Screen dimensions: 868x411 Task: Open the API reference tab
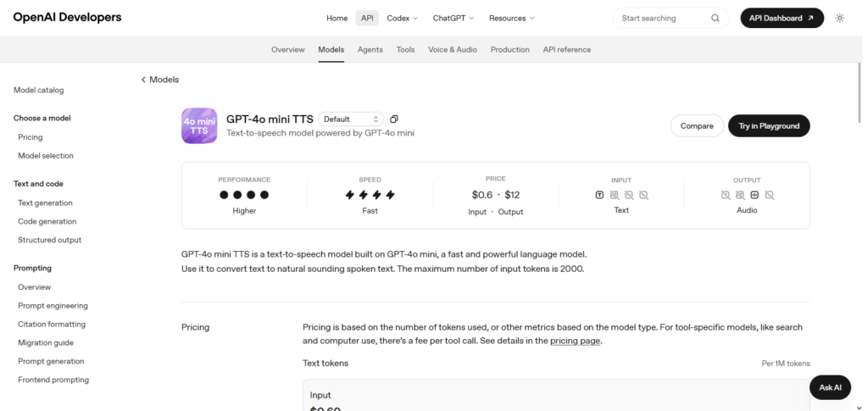(567, 50)
